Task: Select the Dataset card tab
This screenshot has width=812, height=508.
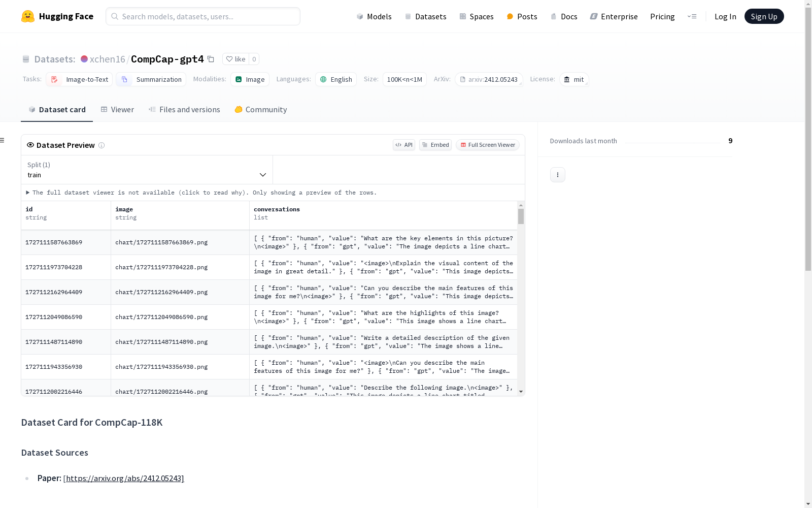Action: click(57, 110)
